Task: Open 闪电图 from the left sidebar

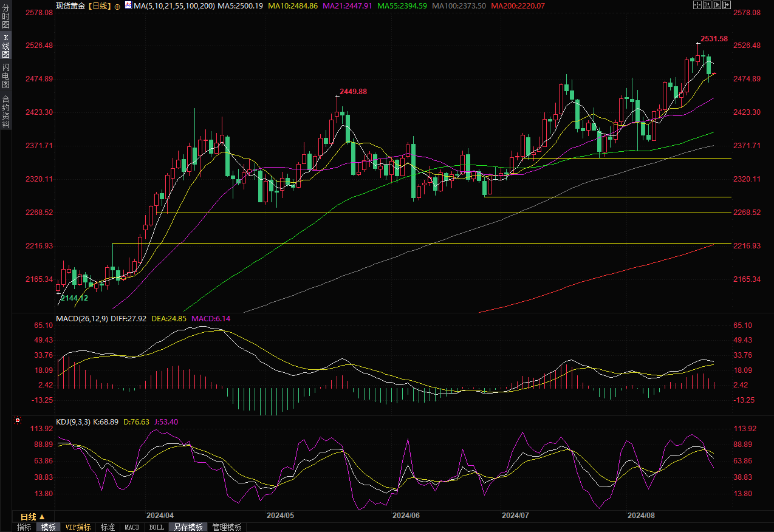Action: (x=5, y=75)
